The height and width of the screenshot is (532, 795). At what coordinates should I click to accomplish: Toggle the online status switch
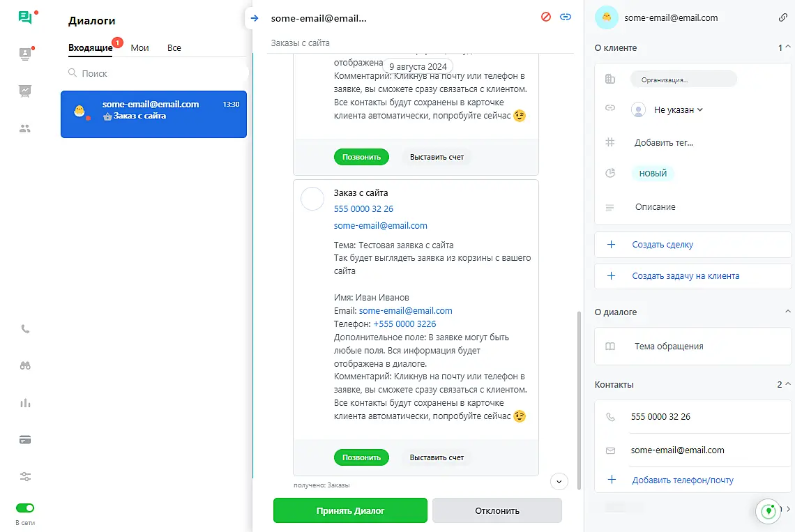(25, 508)
